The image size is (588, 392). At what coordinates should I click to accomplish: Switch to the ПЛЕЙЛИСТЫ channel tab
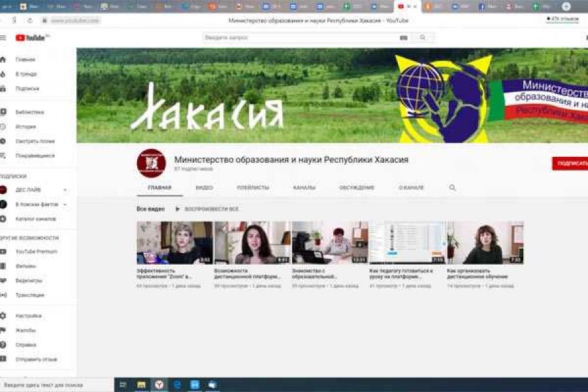pyautogui.click(x=253, y=188)
